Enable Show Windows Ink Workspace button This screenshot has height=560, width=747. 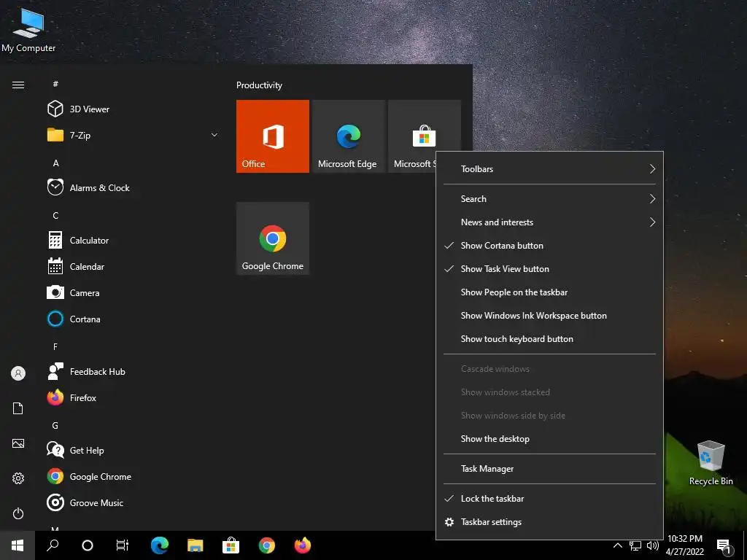549,316
